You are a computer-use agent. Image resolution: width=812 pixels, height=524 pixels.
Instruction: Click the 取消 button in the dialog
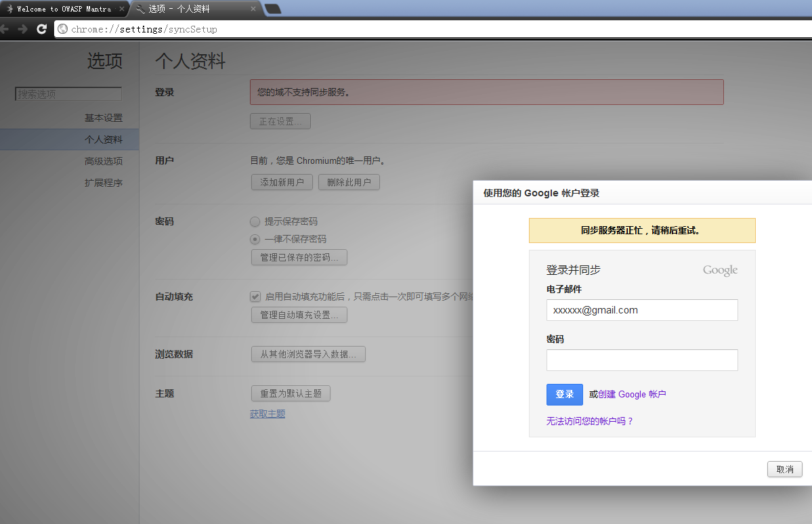784,469
